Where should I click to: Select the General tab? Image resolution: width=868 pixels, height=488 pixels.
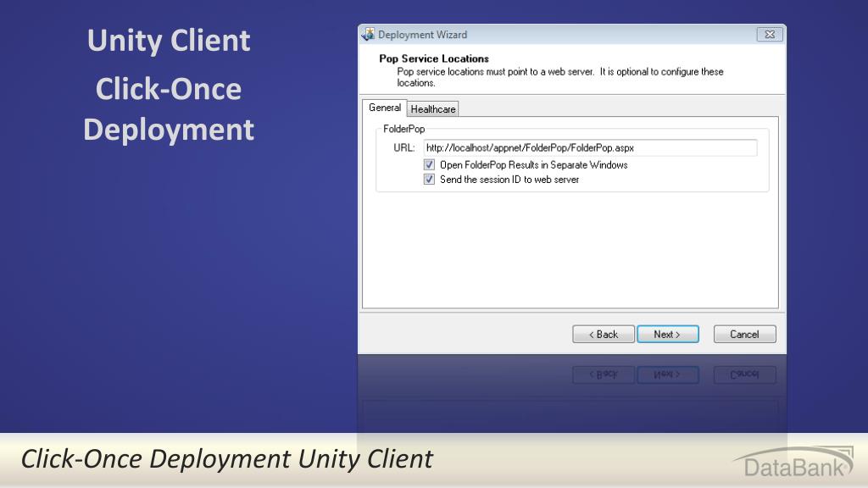click(x=385, y=108)
